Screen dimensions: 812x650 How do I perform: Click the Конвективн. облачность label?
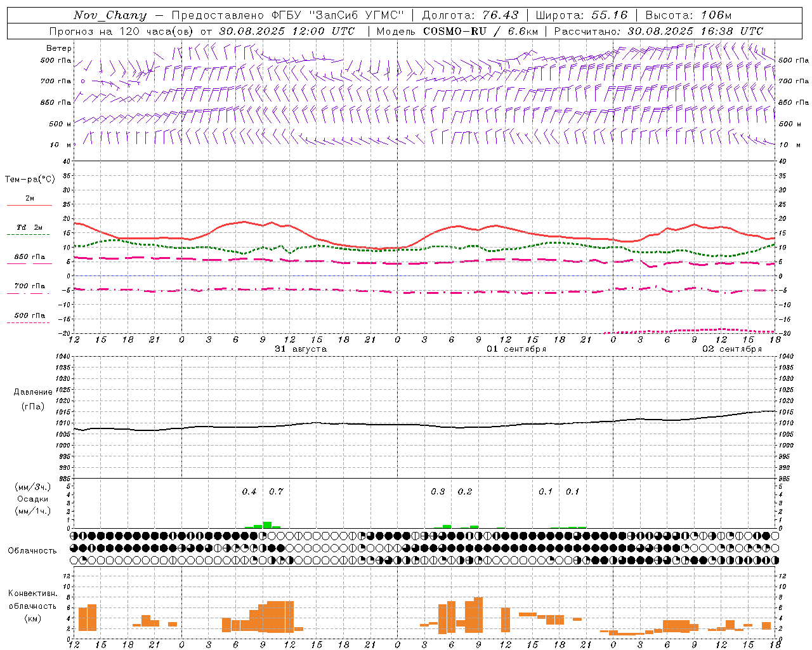click(33, 600)
